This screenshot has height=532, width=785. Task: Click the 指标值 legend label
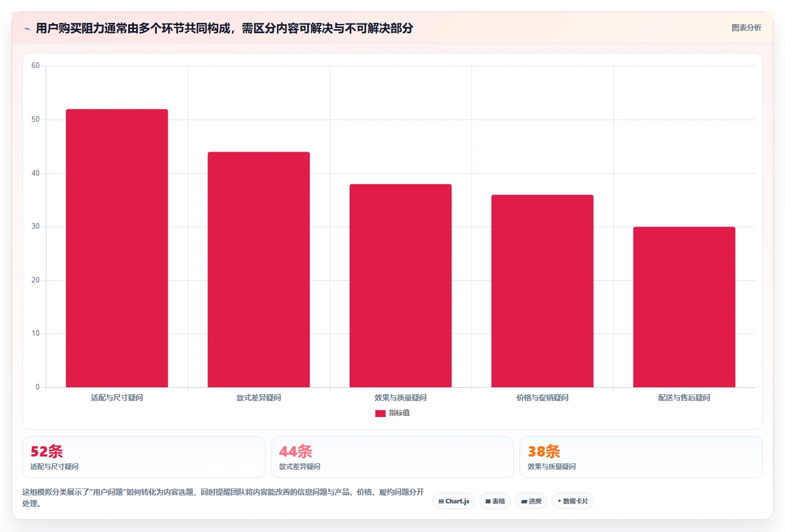[399, 413]
